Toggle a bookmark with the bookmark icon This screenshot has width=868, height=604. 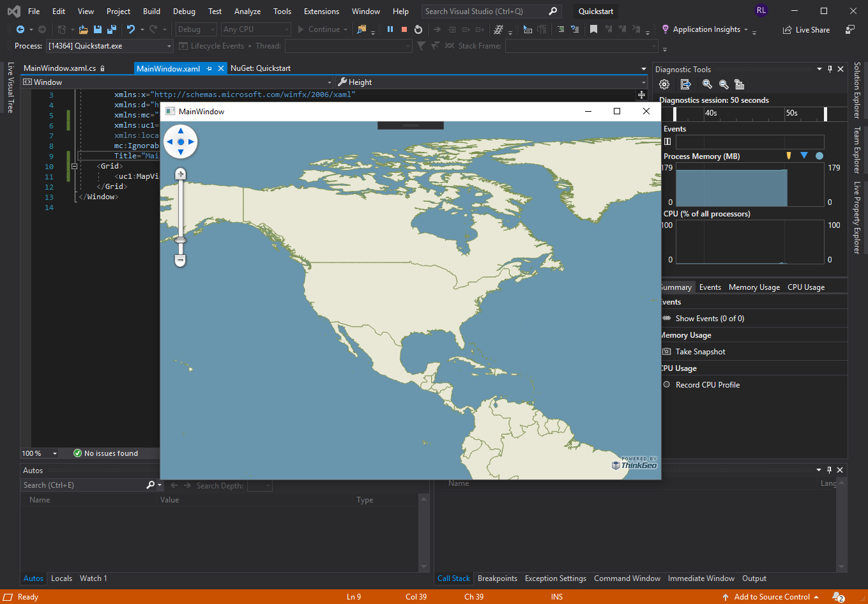point(594,29)
